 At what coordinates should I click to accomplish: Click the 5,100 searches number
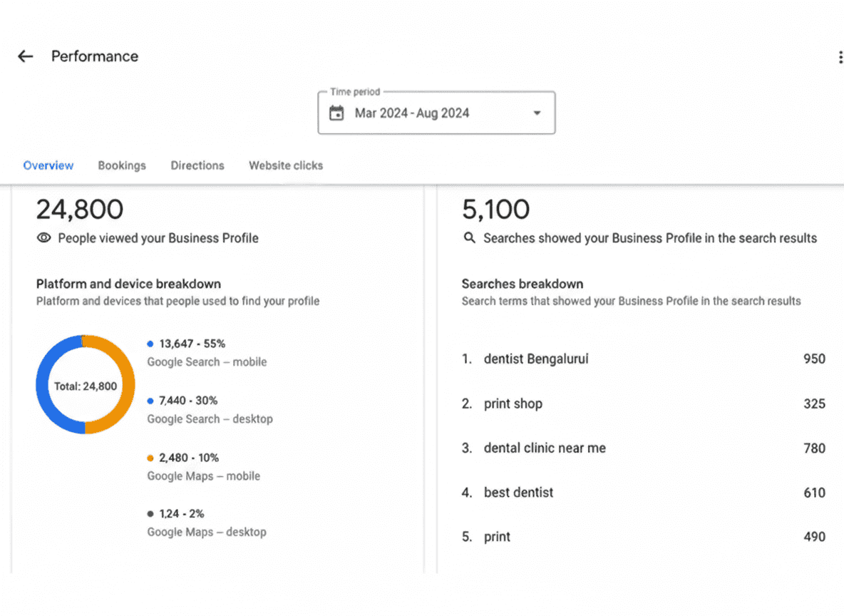pyautogui.click(x=495, y=209)
